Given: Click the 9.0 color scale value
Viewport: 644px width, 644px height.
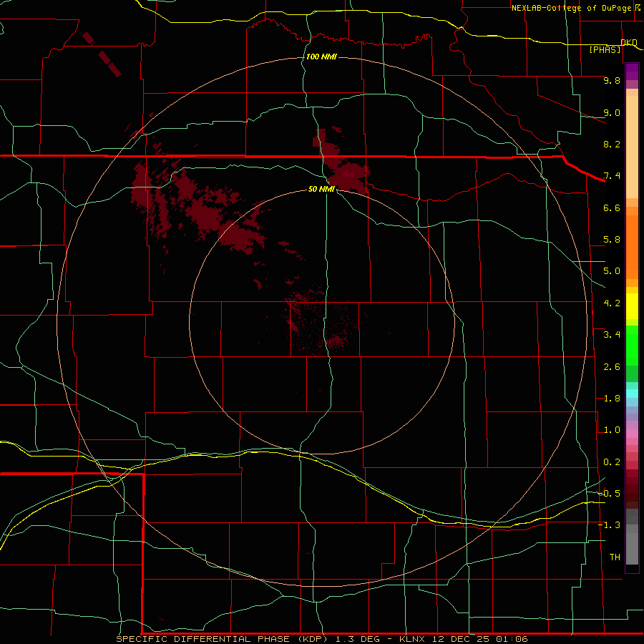Looking at the screenshot, I should 612,112.
